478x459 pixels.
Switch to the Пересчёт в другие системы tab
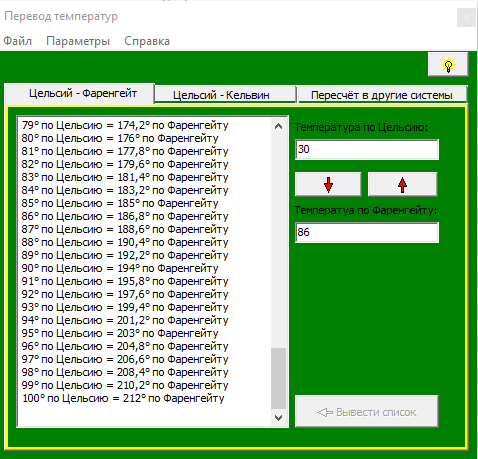(x=382, y=95)
